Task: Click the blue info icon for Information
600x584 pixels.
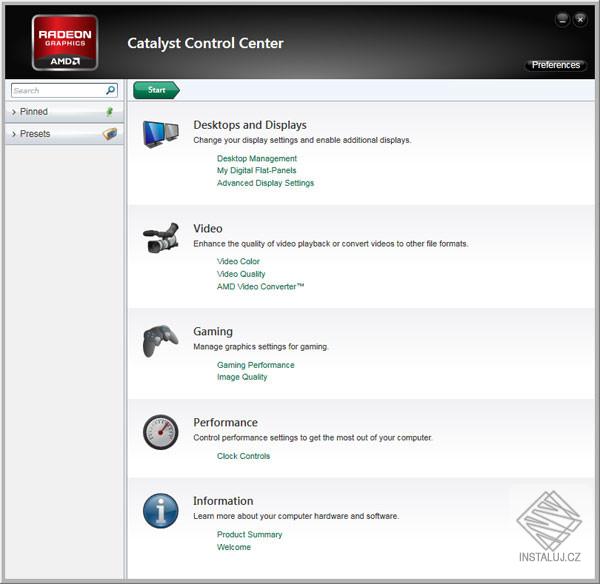Action: click(161, 511)
